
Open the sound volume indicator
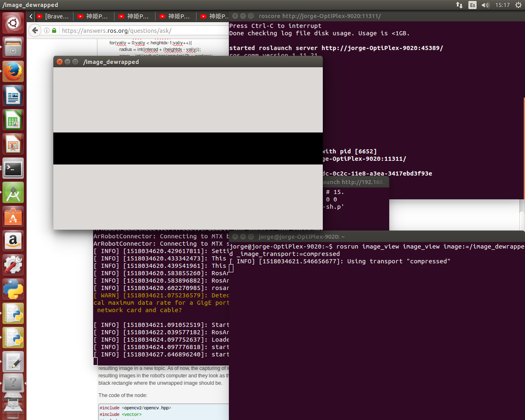486,5
